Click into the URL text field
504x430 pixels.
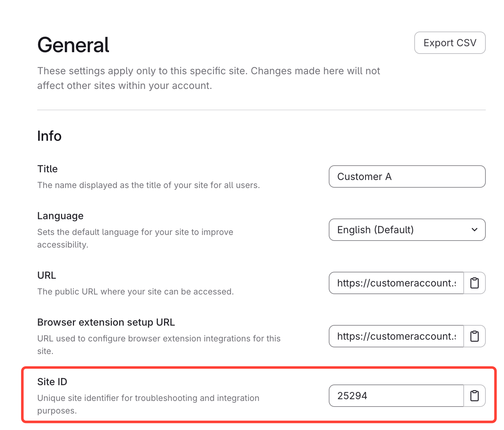point(396,283)
